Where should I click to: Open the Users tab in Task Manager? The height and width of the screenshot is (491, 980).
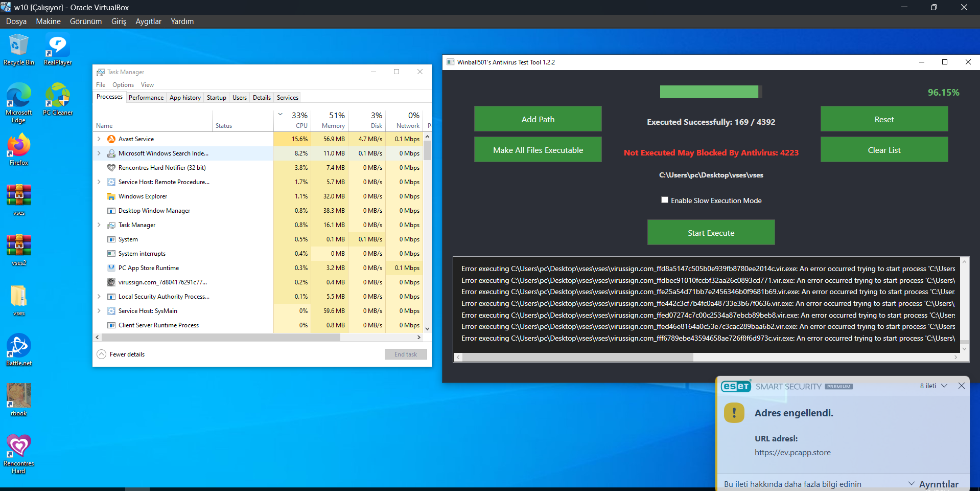coord(240,98)
